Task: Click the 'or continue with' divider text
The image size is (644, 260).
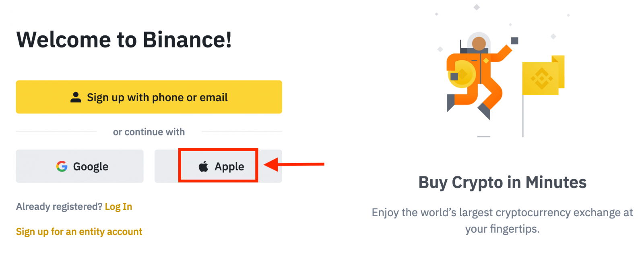Action: click(149, 132)
